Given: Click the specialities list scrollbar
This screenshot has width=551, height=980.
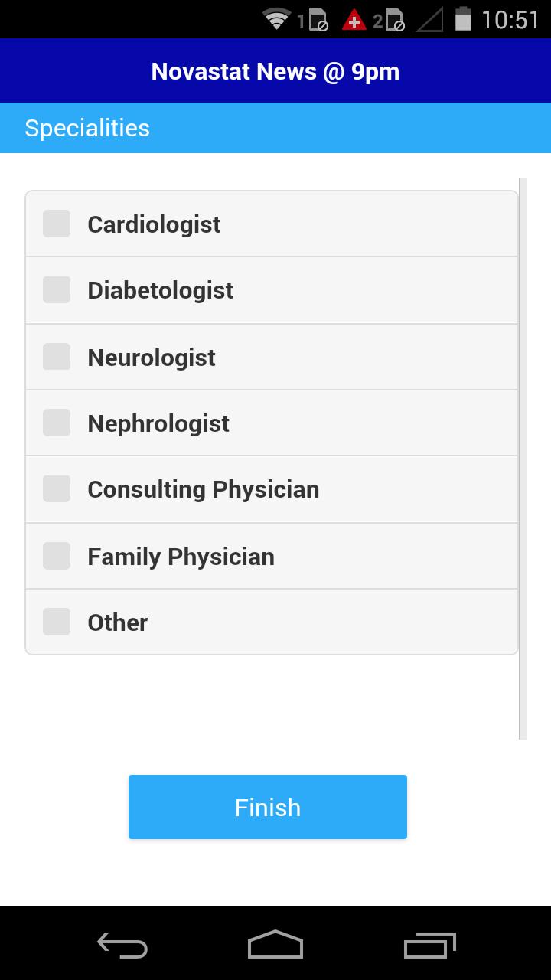Looking at the screenshot, I should coord(523,458).
